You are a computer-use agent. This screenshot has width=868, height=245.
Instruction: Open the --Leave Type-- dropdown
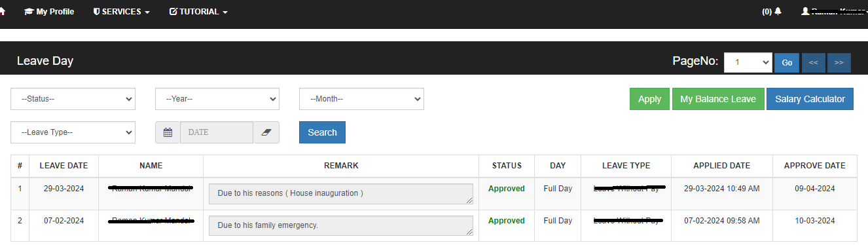[x=73, y=132]
